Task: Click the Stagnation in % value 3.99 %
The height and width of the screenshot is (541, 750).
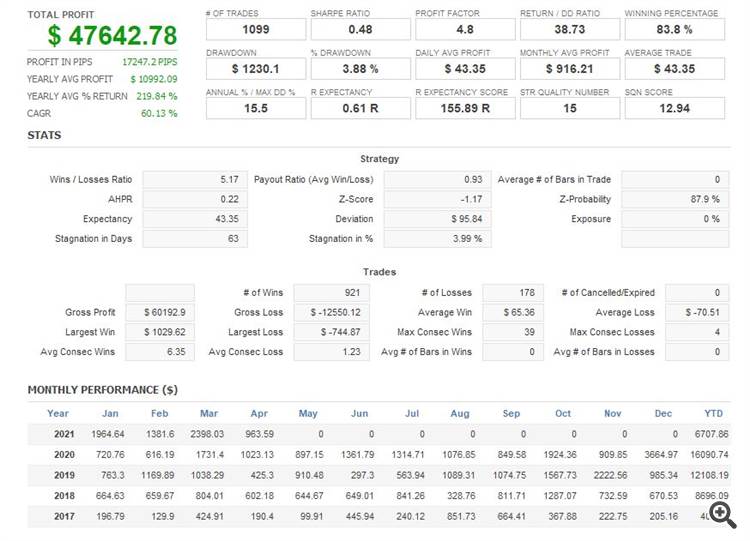Action: click(x=437, y=238)
